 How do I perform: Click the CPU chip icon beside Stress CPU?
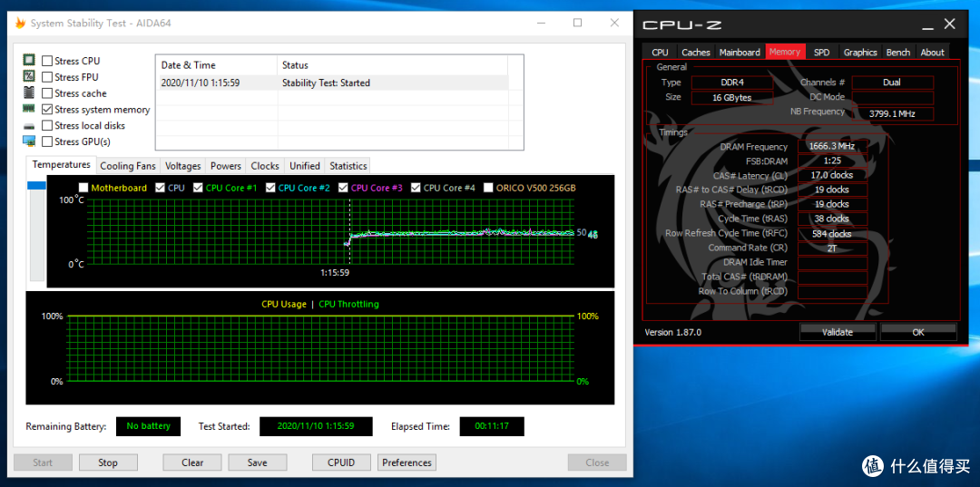coord(29,61)
